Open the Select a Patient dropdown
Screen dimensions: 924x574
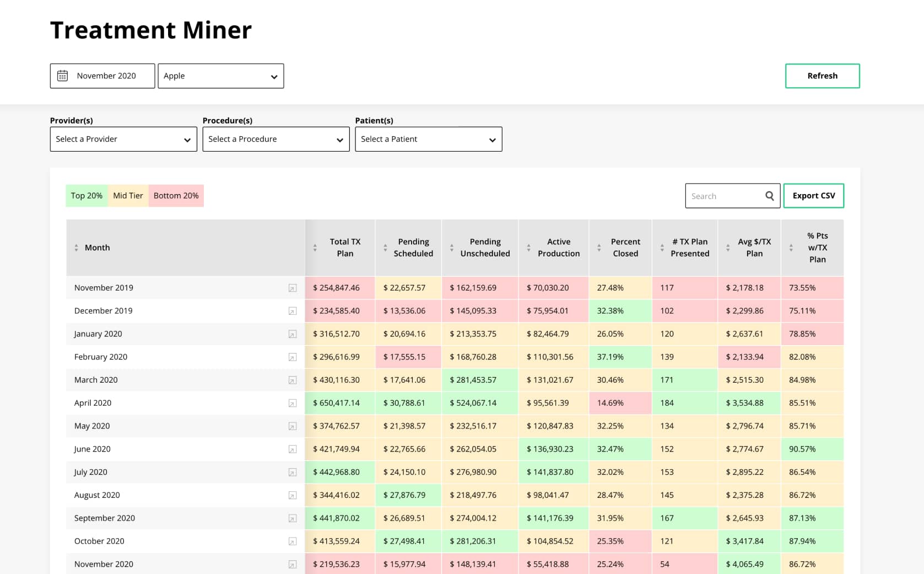[429, 140]
